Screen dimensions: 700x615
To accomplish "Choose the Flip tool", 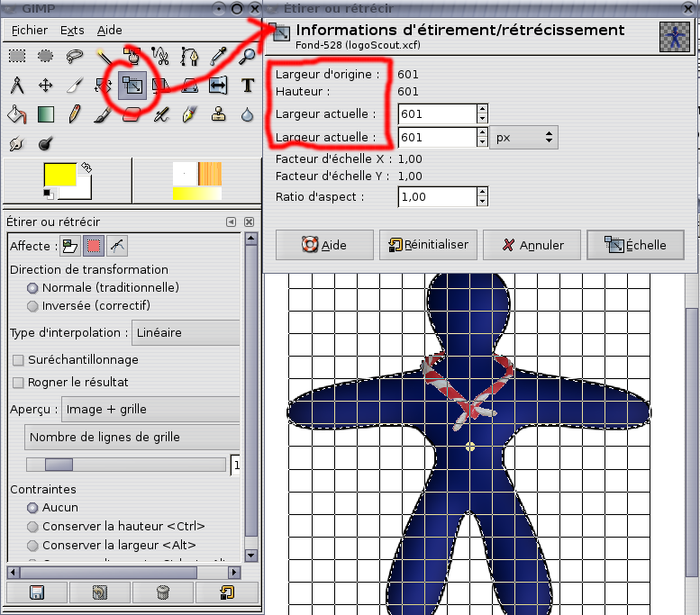I will (218, 86).
